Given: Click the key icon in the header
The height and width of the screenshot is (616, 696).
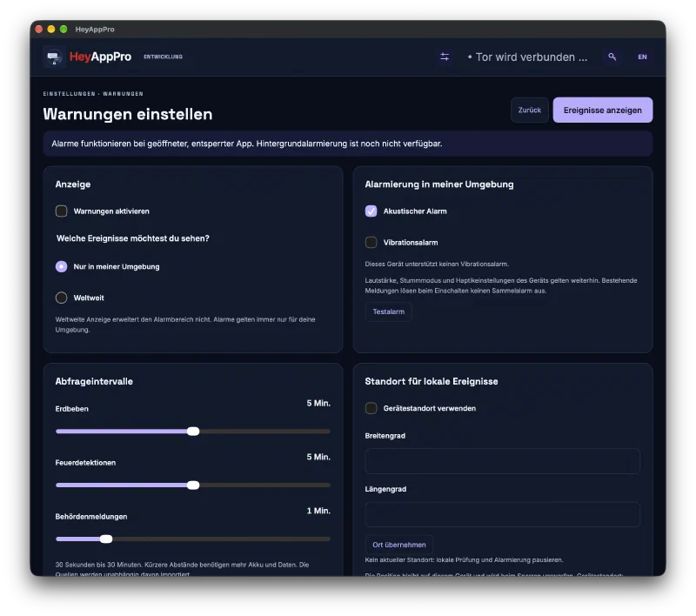Looking at the screenshot, I should coord(612,57).
